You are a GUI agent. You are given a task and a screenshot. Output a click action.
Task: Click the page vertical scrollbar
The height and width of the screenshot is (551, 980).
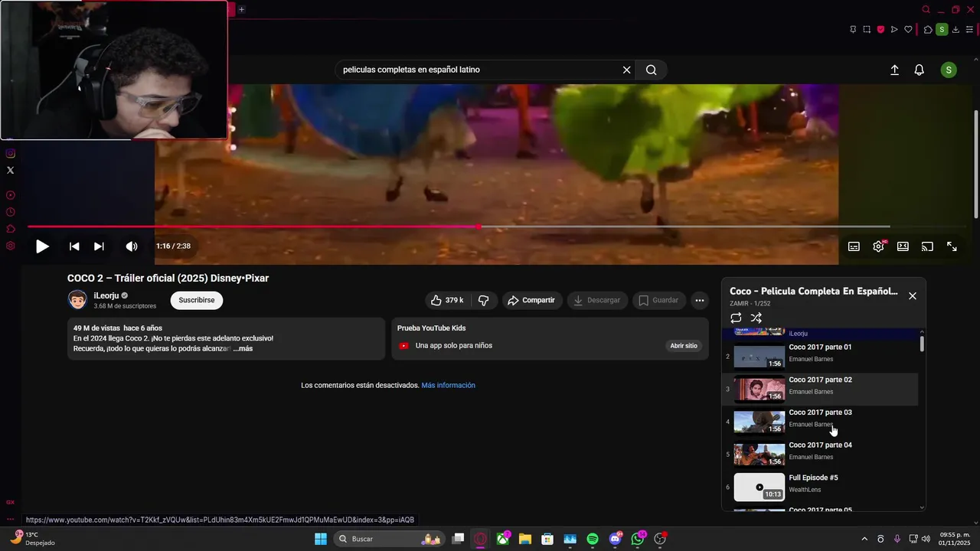975,165
